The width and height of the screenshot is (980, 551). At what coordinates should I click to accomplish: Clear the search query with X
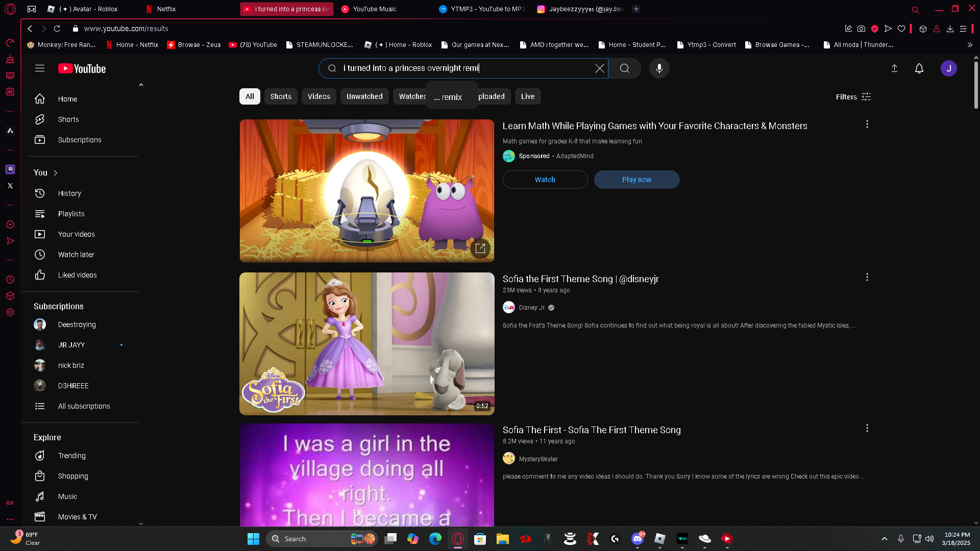point(599,68)
